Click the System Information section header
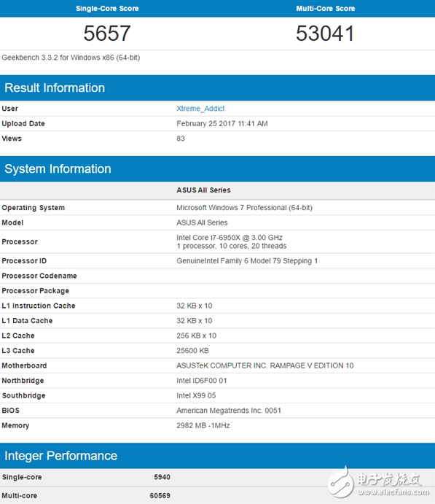435x504 pixels. [217, 168]
